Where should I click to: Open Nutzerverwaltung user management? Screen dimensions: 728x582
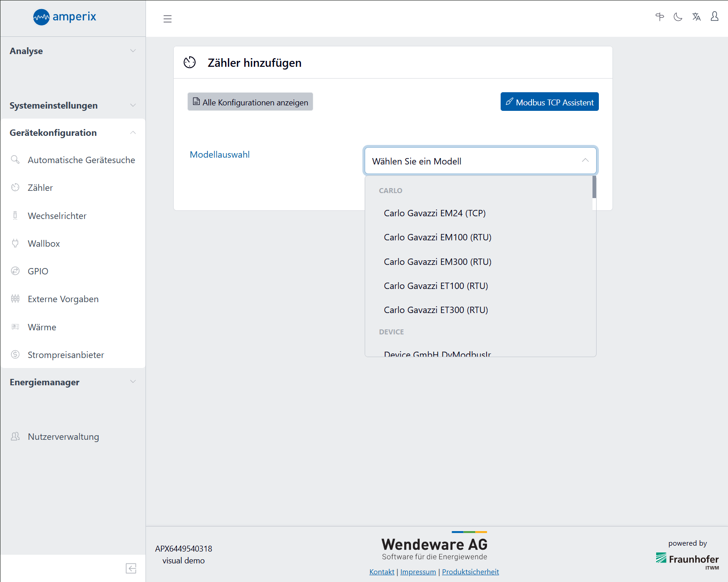tap(63, 437)
